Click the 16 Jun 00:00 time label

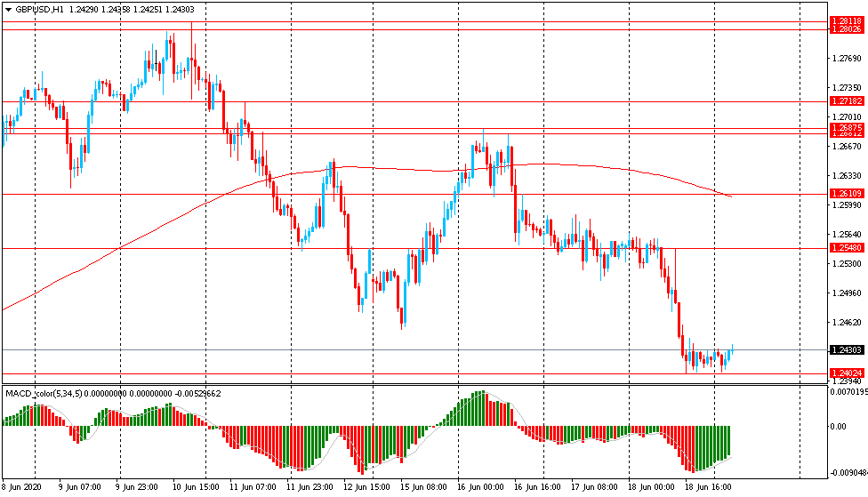pos(480,487)
